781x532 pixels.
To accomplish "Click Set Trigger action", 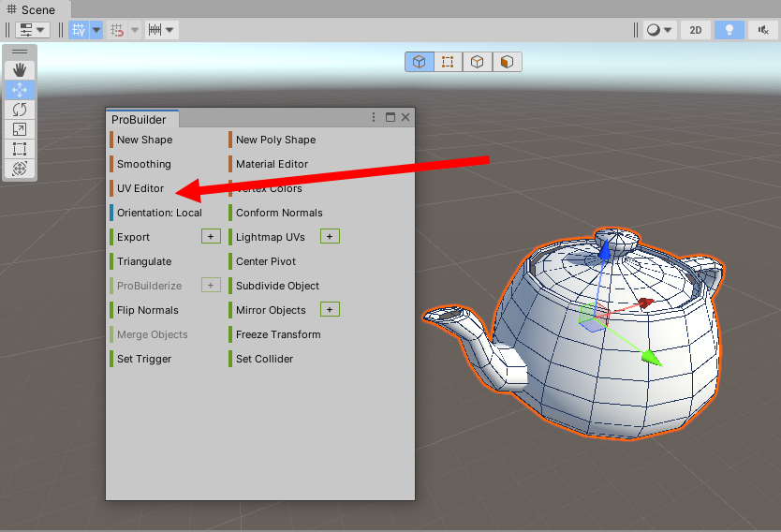I will pyautogui.click(x=144, y=360).
